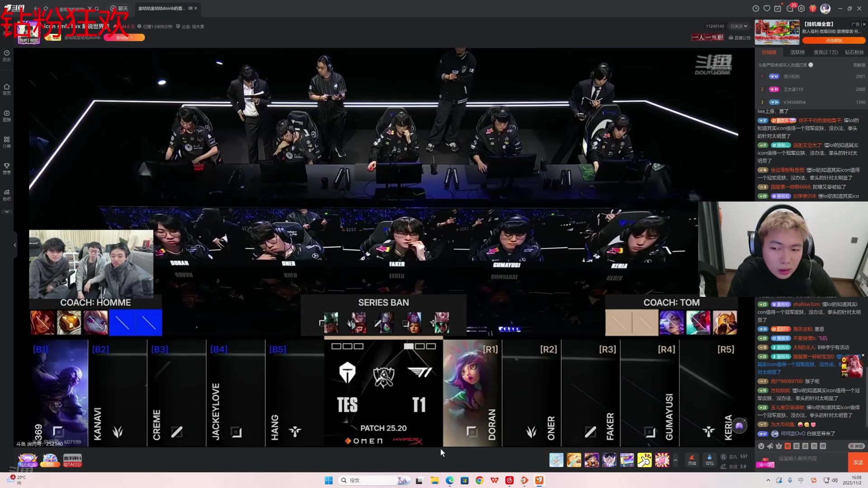Viewport: 868px width, 488px height.
Task: Refresh the page with reload arrow icon
Action: (x=46, y=9)
